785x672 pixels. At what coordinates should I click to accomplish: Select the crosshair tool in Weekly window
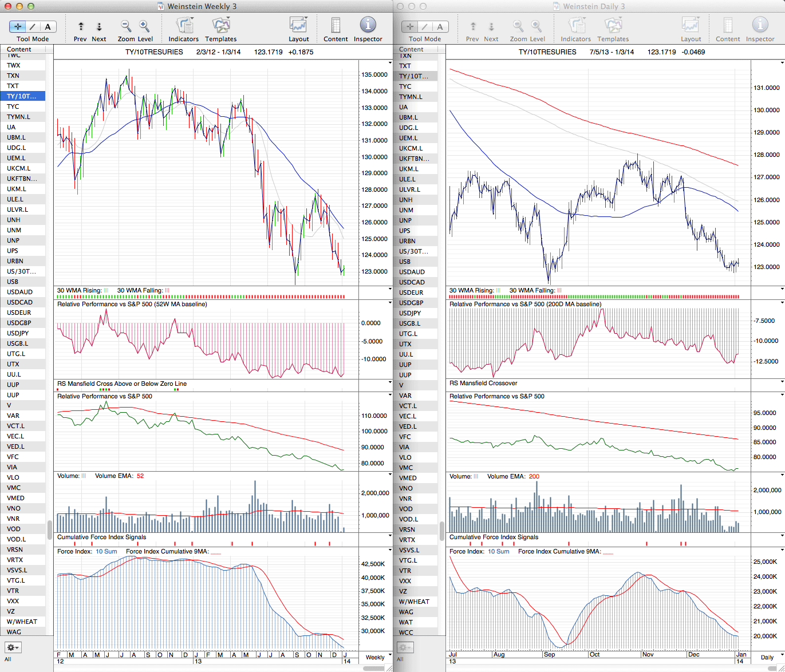18,26
